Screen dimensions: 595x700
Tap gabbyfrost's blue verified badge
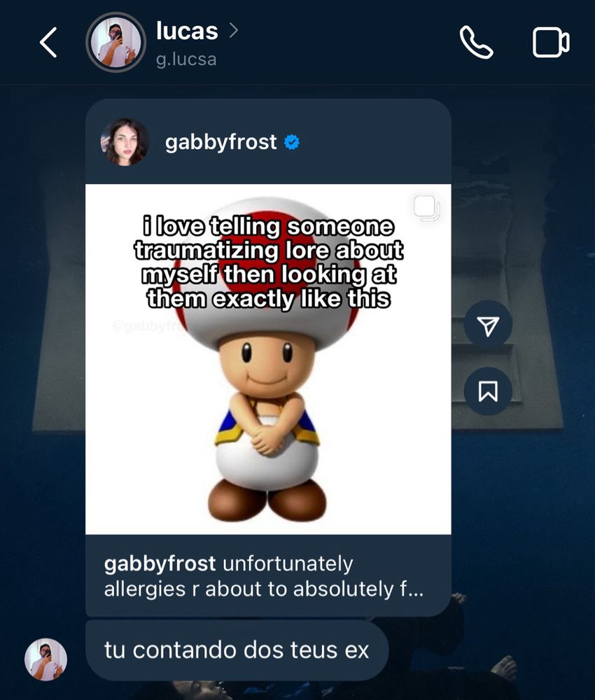[292, 142]
